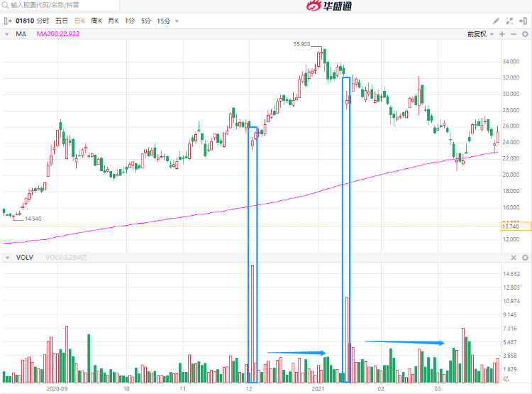Image resolution: width=532 pixels, height=394 pixels.
Task: Click the 13.740 price marker label
Action: click(x=516, y=226)
